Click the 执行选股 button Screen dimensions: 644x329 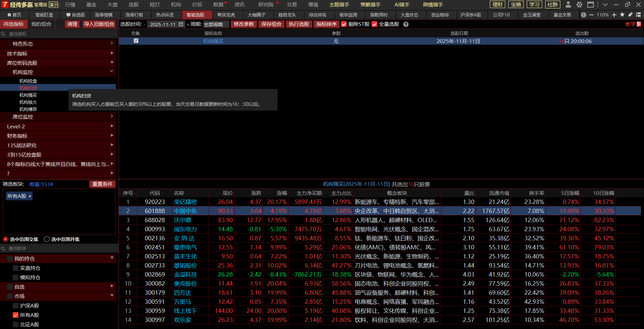[299, 24]
